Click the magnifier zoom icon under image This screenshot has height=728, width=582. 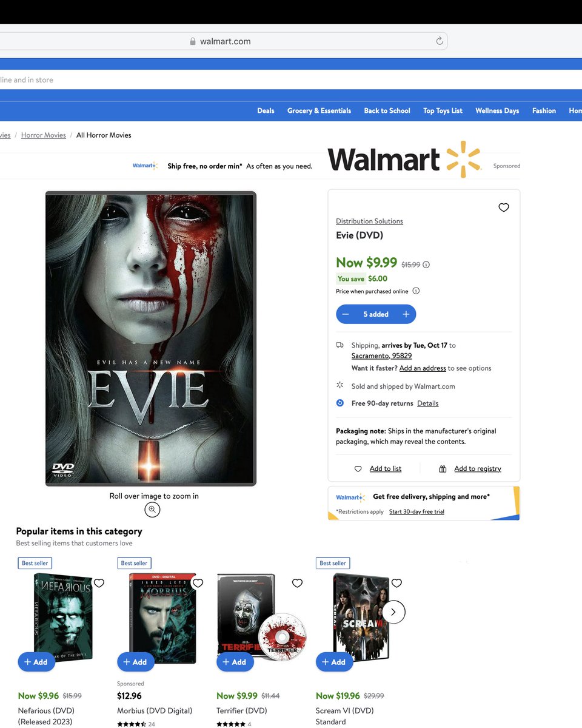coord(152,510)
